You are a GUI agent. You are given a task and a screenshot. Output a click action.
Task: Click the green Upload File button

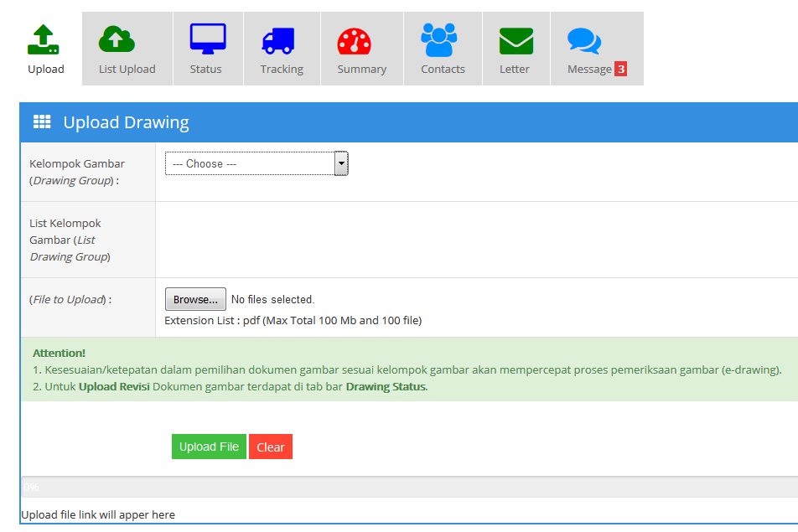click(x=209, y=447)
